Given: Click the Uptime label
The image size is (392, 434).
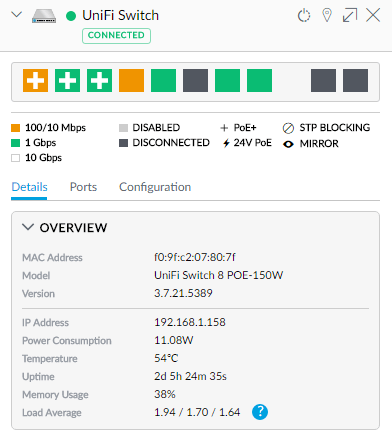Looking at the screenshot, I should click(38, 377).
